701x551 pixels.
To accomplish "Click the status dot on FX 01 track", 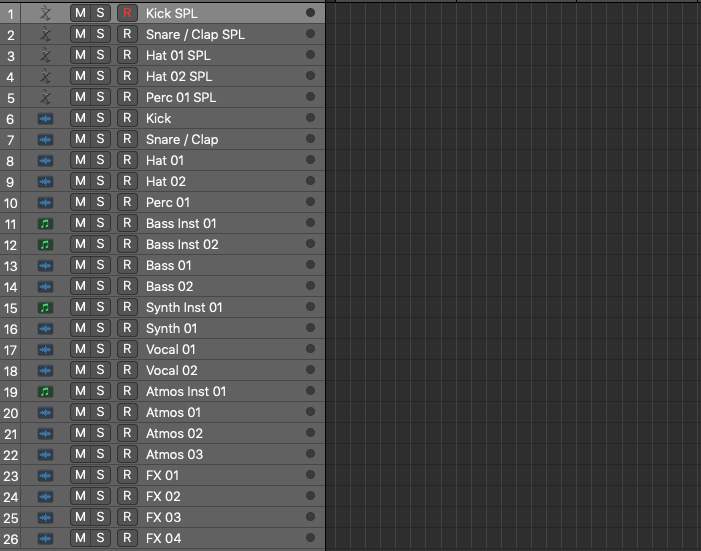I will pyautogui.click(x=310, y=475).
